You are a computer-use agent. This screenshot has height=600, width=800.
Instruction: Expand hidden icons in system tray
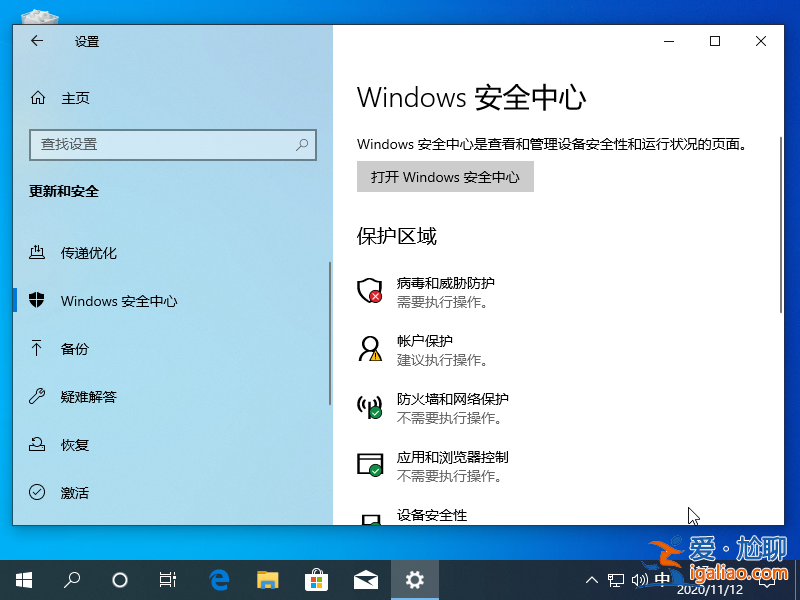592,579
